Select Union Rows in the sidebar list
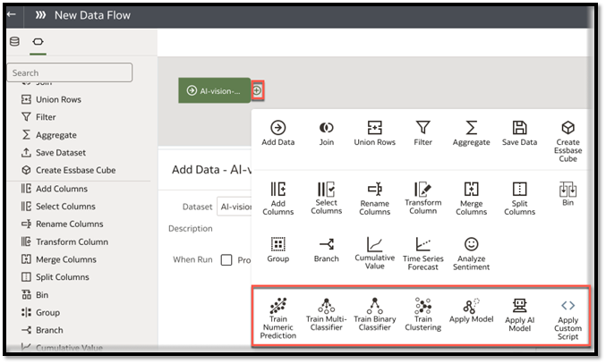The image size is (606, 364). (x=51, y=99)
